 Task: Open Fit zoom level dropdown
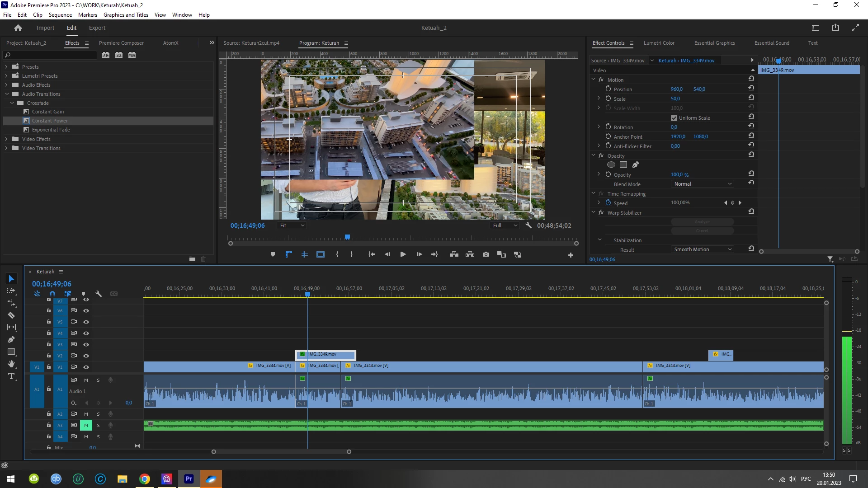pyautogui.click(x=292, y=225)
